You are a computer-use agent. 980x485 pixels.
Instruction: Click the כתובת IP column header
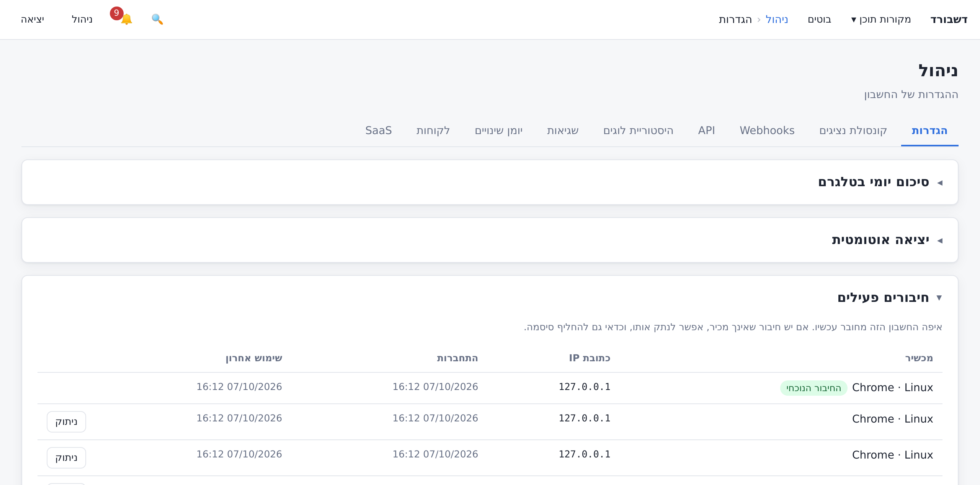click(x=590, y=358)
